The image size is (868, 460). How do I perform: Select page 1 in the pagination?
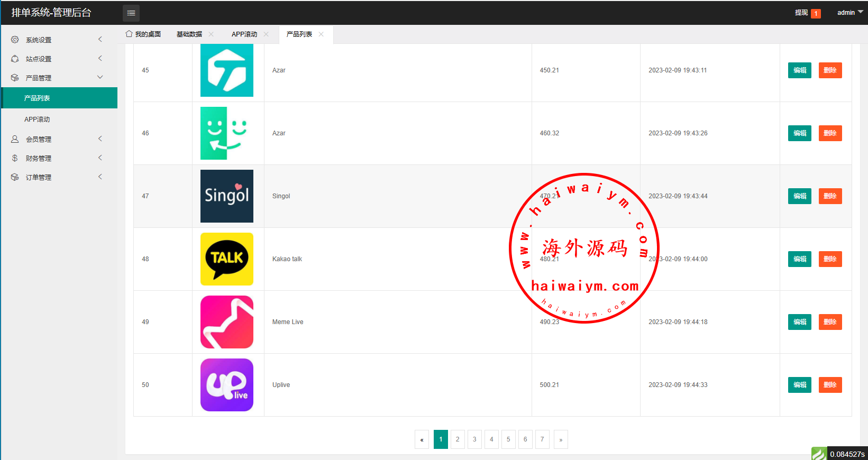(x=441, y=439)
